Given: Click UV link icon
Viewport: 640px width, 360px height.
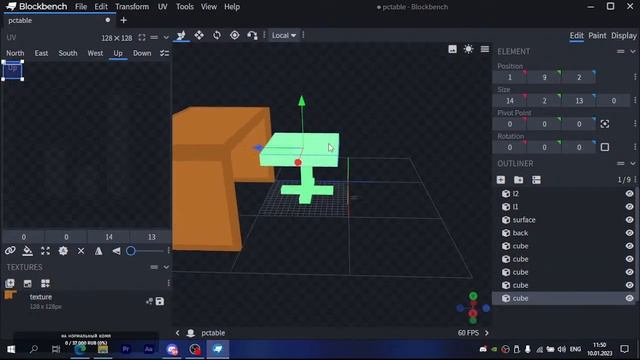Looking at the screenshot, I should [x=10, y=251].
